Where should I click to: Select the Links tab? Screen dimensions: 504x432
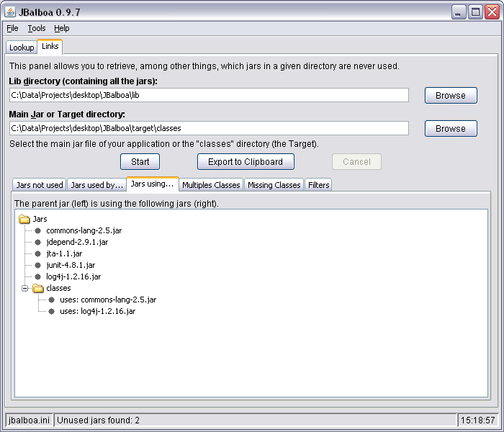(x=50, y=46)
